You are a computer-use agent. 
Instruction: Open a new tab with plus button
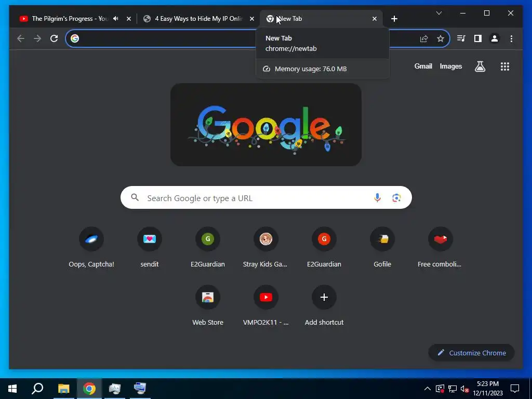pos(394,19)
